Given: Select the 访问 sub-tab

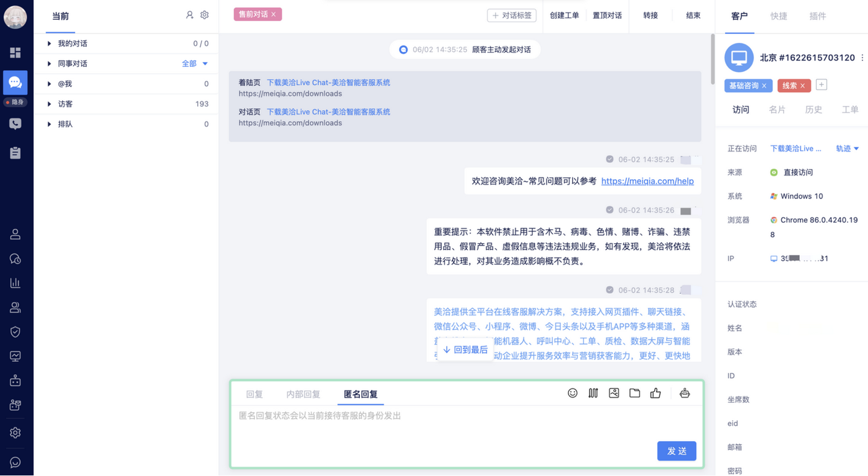Looking at the screenshot, I should click(x=741, y=110).
